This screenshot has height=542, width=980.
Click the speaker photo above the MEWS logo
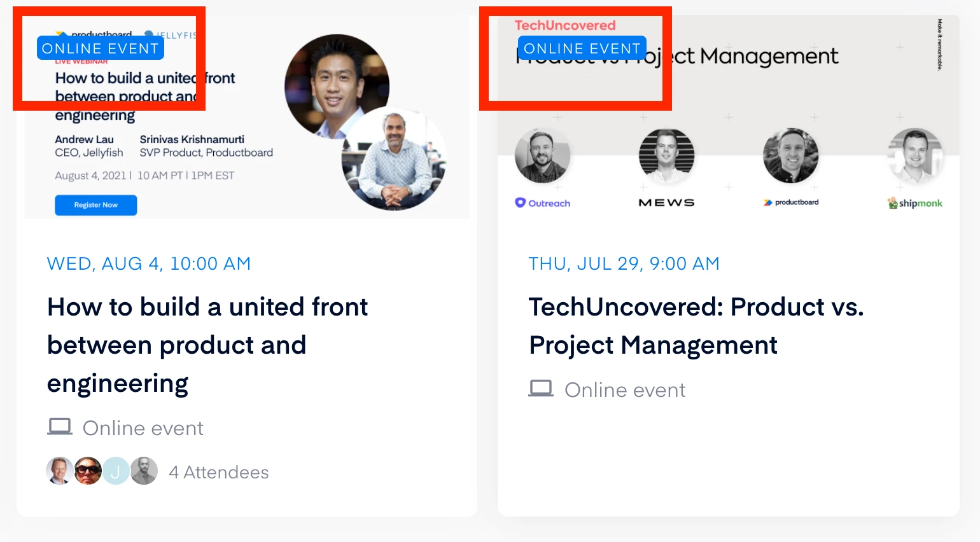tap(667, 156)
